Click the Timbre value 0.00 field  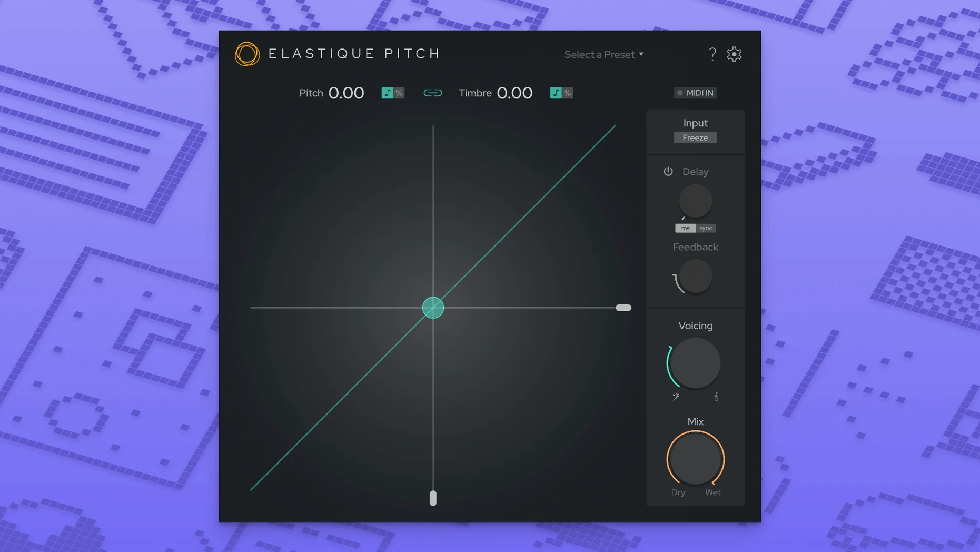coord(514,93)
